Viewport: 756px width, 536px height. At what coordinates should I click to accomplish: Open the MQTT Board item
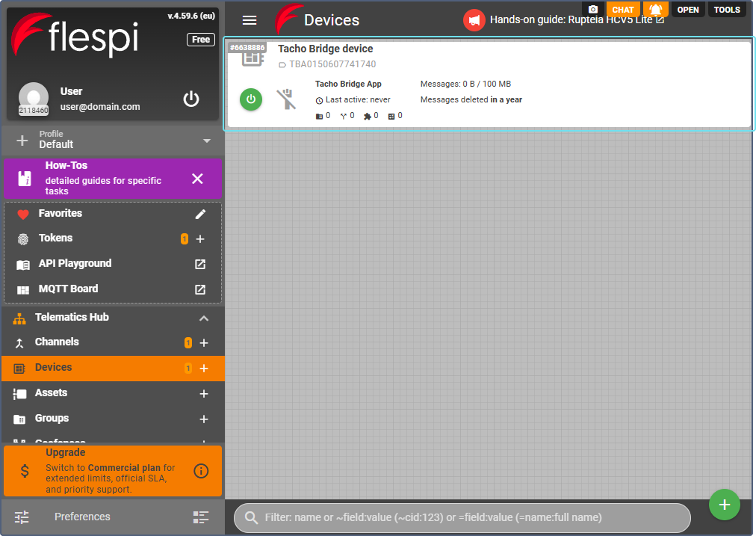[x=68, y=289]
